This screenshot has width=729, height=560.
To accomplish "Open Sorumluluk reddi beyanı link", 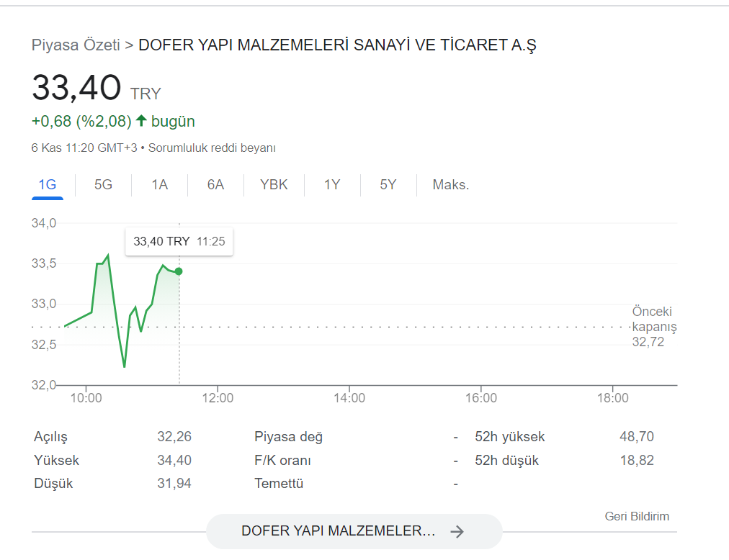I will [212, 148].
